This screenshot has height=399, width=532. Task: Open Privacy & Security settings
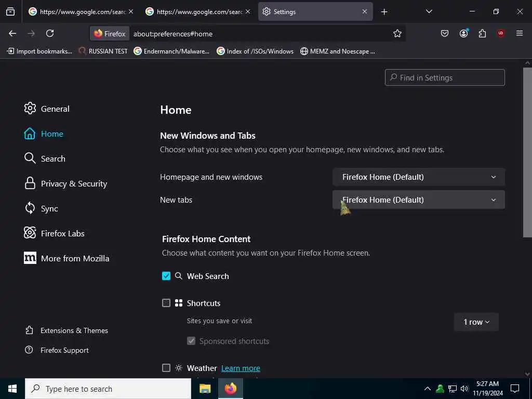coord(66,183)
